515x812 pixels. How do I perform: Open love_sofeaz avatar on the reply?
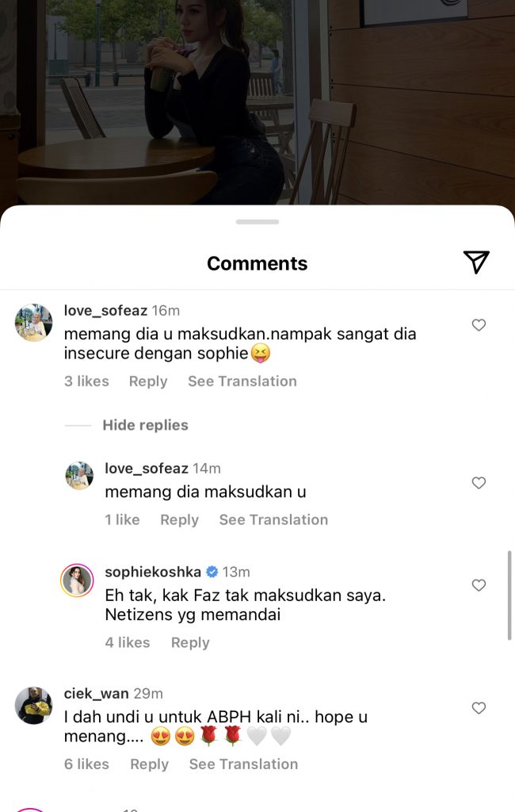pos(79,476)
